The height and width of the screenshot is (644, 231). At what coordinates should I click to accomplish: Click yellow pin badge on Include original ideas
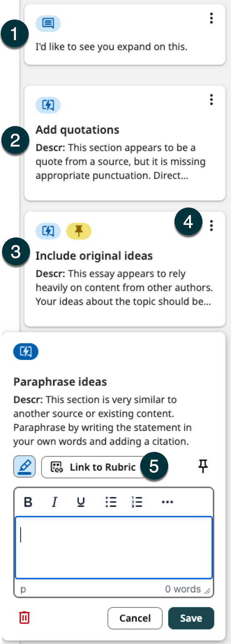[x=79, y=231]
